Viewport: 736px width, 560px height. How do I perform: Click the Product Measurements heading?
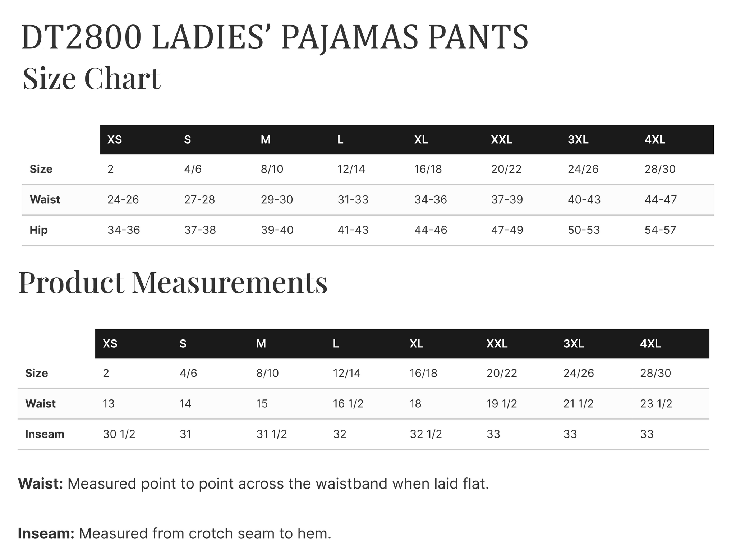coord(173,282)
